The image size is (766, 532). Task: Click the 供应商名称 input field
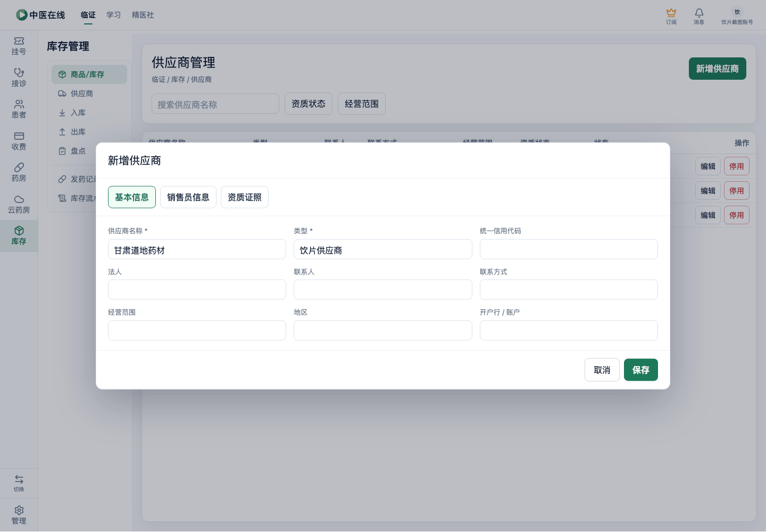tap(197, 249)
